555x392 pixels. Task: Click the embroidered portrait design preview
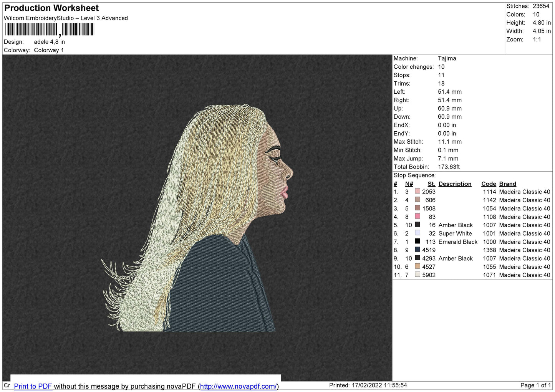[197, 218]
